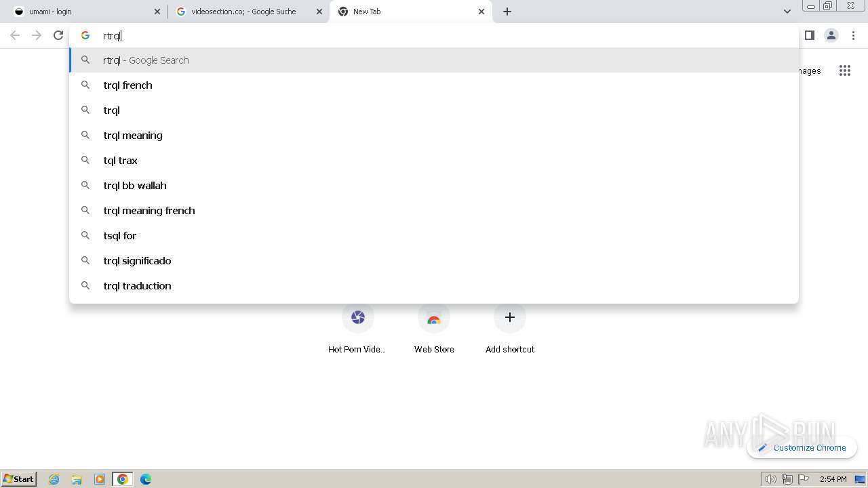Close the videosection Google Suche tab

(319, 12)
